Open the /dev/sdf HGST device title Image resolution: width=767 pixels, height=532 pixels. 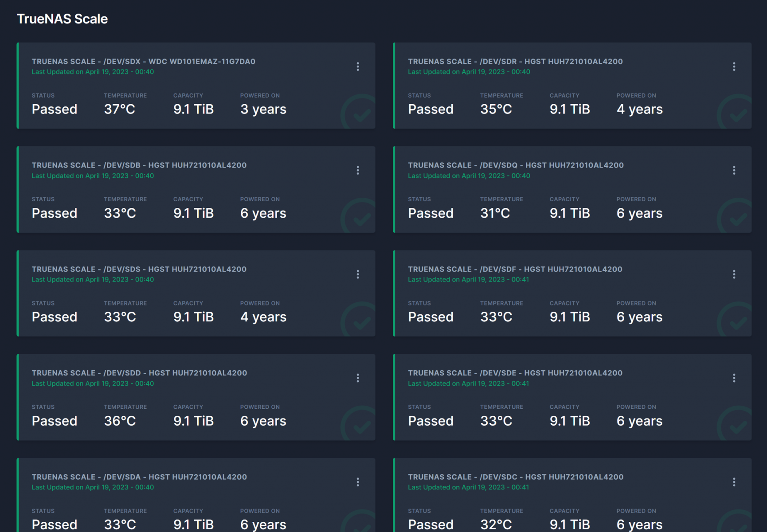coord(515,269)
